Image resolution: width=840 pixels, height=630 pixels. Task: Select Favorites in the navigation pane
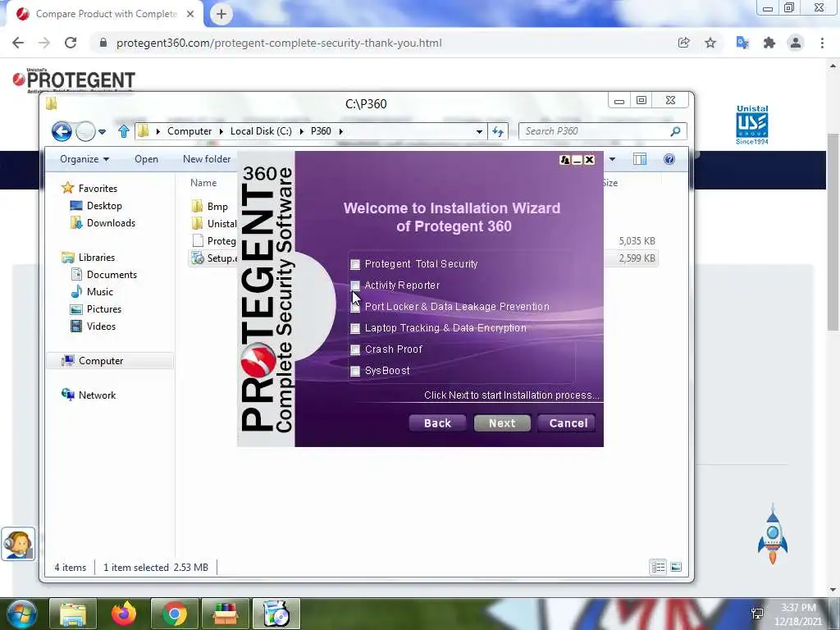(98, 189)
